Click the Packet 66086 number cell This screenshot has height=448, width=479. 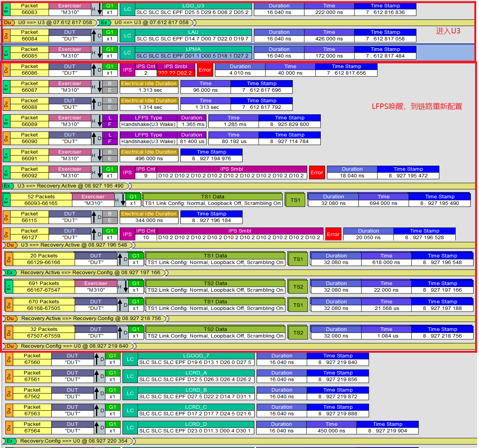30,70
